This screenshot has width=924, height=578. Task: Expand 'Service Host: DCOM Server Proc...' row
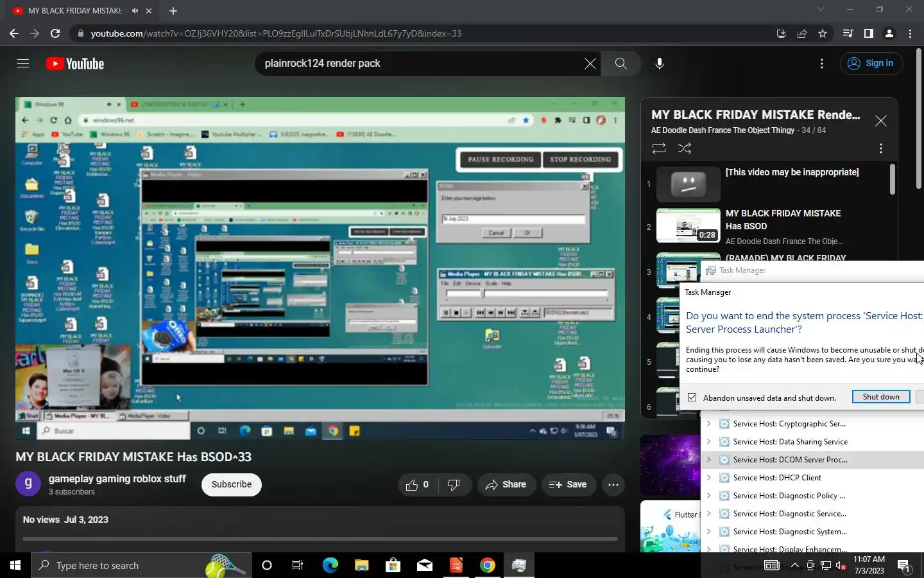pyautogui.click(x=708, y=460)
